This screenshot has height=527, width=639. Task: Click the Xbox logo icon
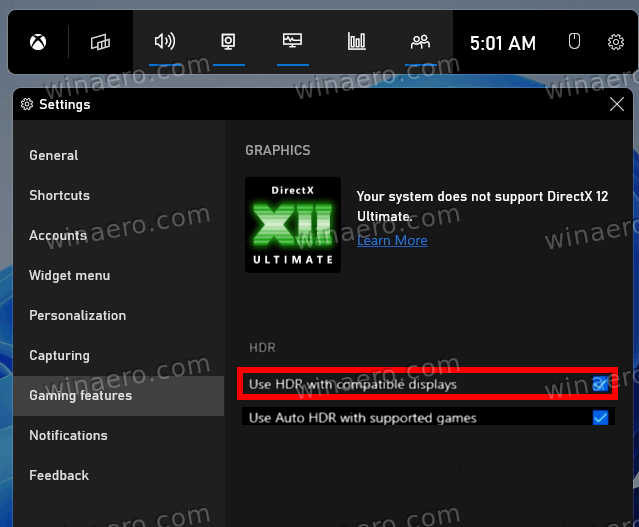click(x=38, y=42)
